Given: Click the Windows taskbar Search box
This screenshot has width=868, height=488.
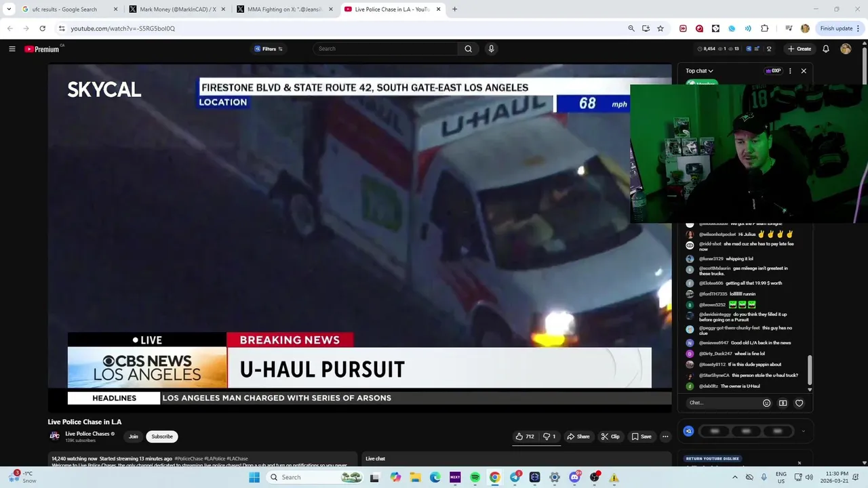Looking at the screenshot, I should [315, 477].
